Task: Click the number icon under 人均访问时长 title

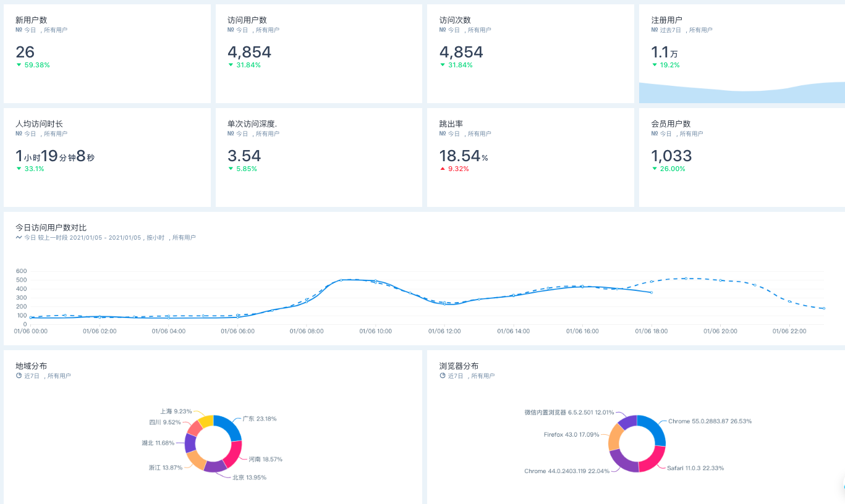Action: click(x=19, y=133)
